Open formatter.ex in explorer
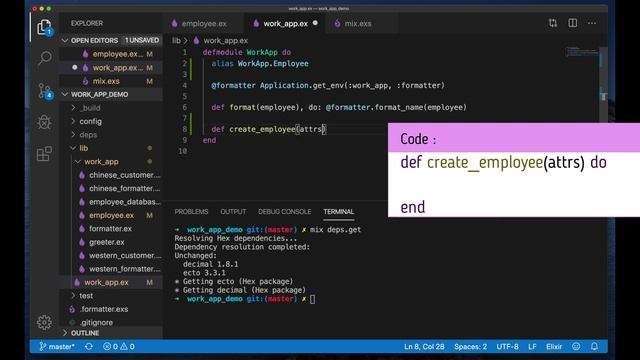Viewport: 640px width, 360px height. click(110, 229)
